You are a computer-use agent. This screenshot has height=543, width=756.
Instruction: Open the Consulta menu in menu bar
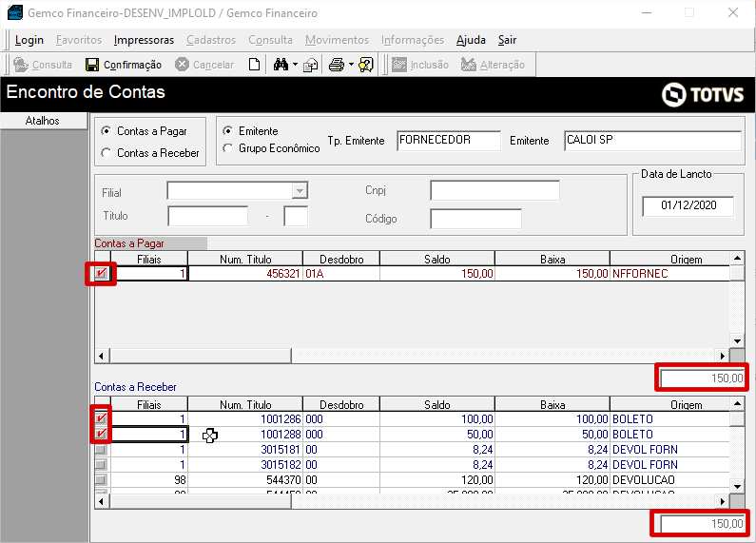[270, 40]
